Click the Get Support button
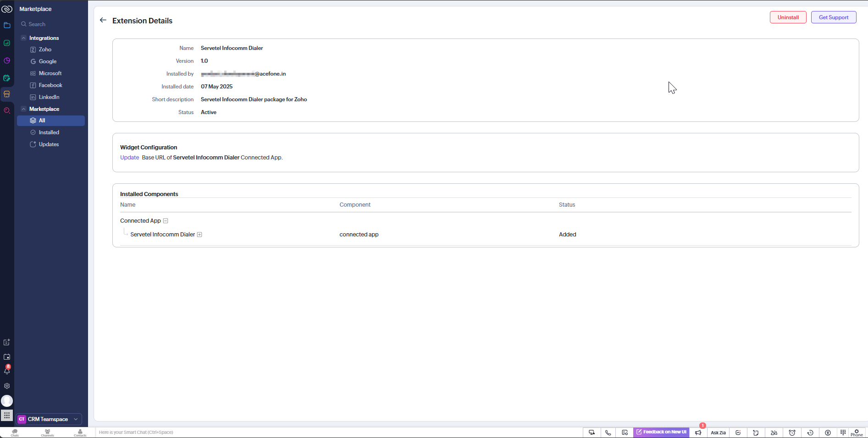Screen dimensions: 868x438 pyautogui.click(x=834, y=17)
